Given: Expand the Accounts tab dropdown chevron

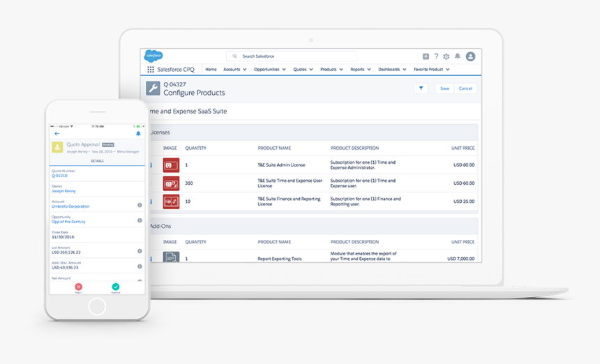Looking at the screenshot, I should pyautogui.click(x=245, y=70).
